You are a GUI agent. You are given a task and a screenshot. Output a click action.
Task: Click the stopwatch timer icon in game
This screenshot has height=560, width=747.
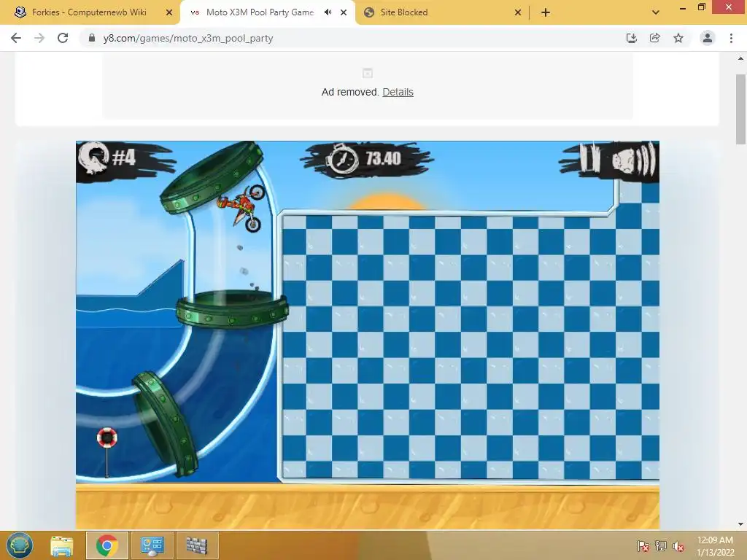click(341, 159)
